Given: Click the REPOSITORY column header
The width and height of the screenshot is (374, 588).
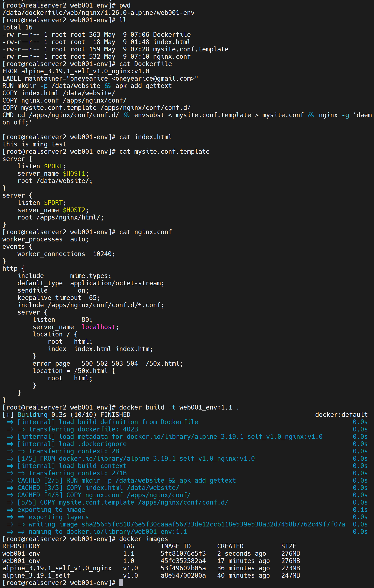Looking at the screenshot, I should tap(21, 546).
